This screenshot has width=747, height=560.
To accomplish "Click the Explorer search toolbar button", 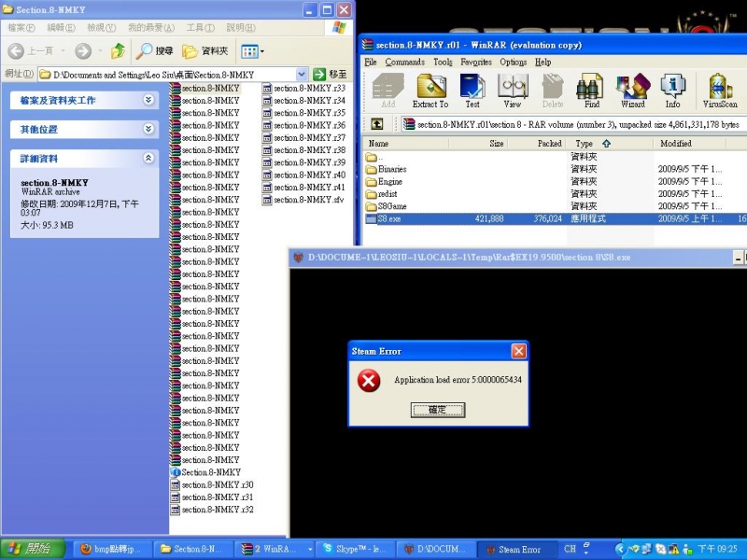I will (x=155, y=51).
